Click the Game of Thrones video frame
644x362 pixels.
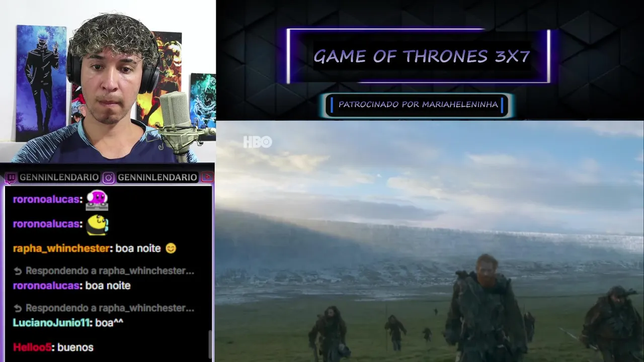pyautogui.click(x=430, y=241)
